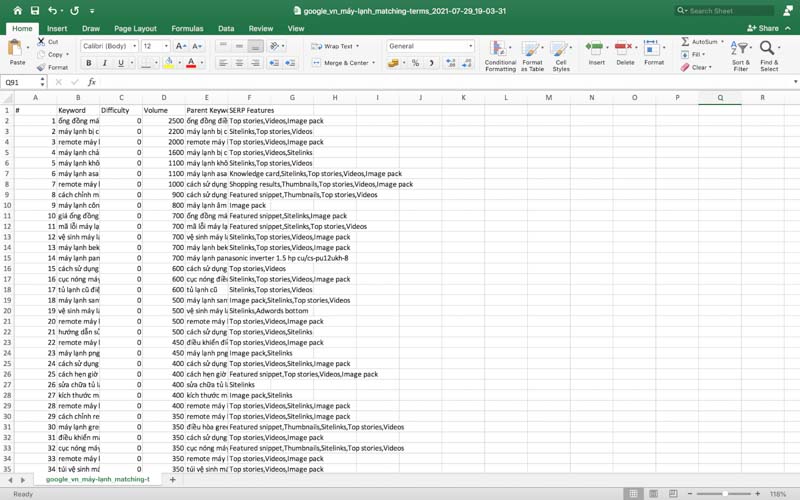
Task: Apply comma style format
Action: click(432, 63)
